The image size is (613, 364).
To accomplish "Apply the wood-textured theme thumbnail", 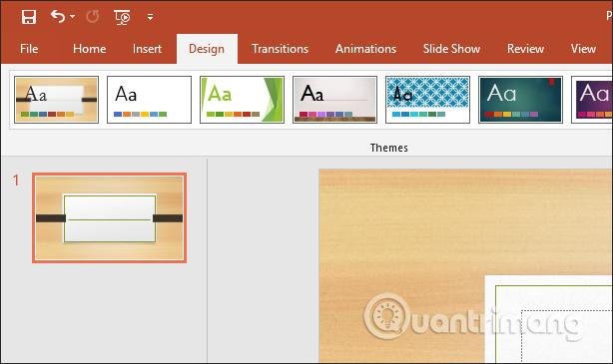I will tap(56, 100).
